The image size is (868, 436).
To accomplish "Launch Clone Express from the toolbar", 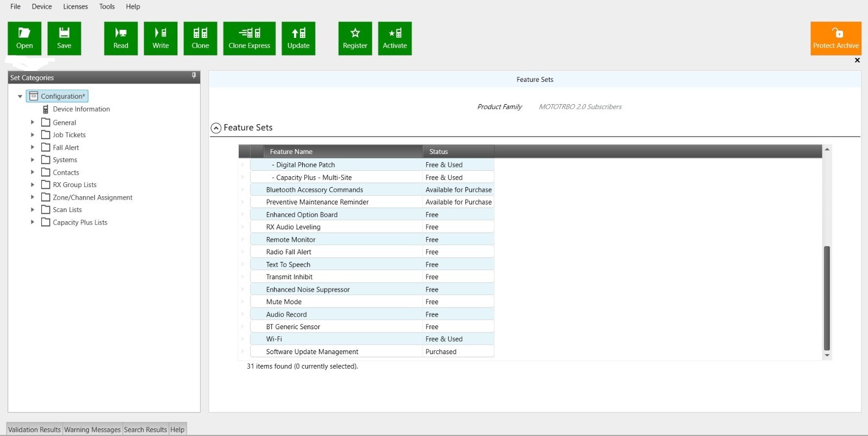I will coord(249,38).
